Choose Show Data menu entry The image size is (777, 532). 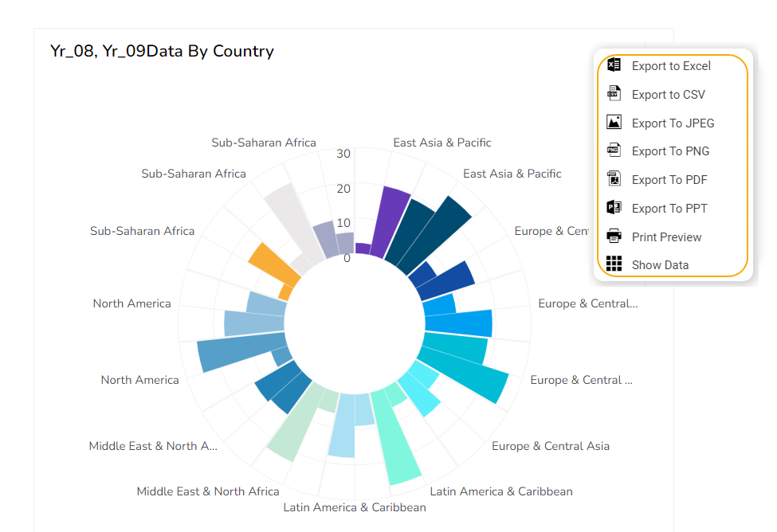tap(660, 265)
